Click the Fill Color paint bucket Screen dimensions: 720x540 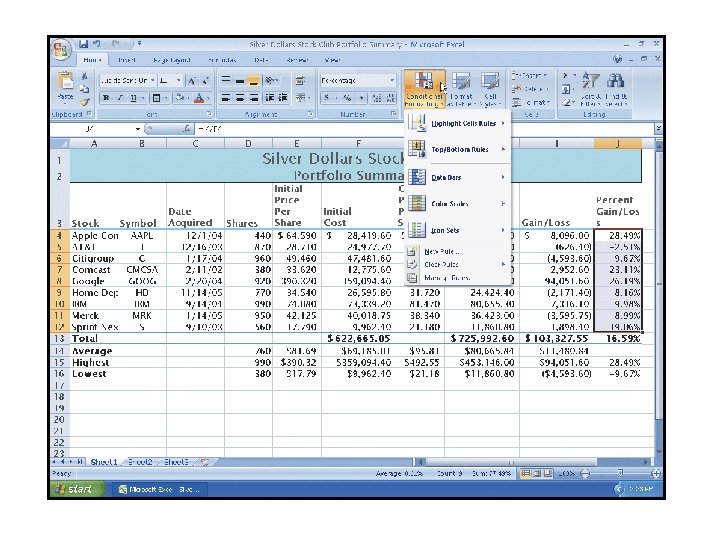180,98
